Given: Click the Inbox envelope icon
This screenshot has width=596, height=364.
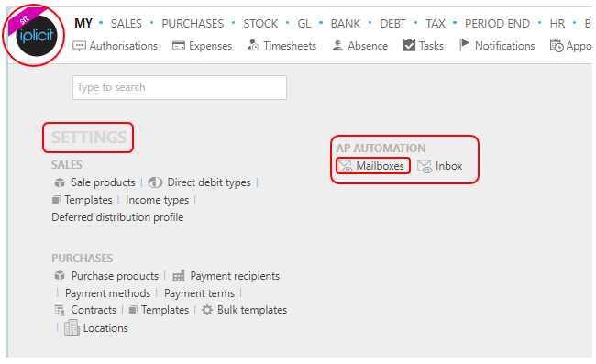Looking at the screenshot, I should (425, 167).
